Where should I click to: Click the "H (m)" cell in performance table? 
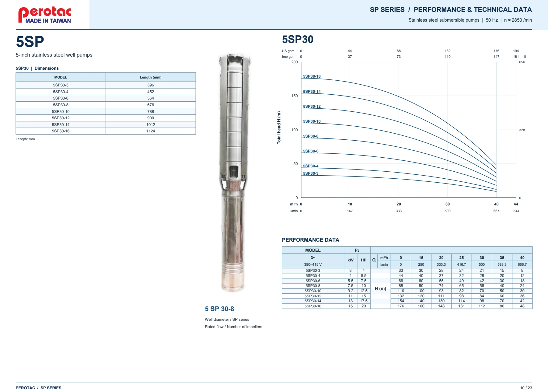point(380,289)
